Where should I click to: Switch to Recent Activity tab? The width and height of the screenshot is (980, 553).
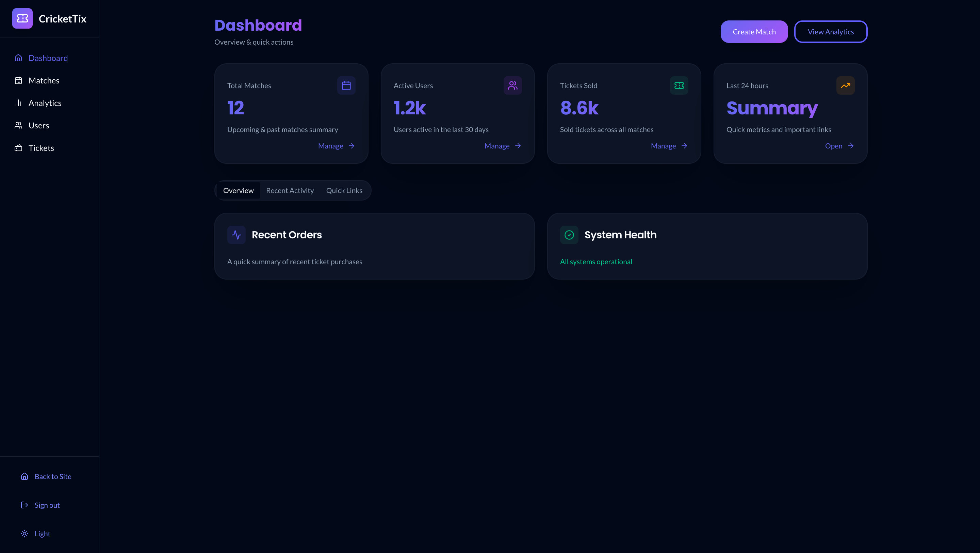click(290, 191)
